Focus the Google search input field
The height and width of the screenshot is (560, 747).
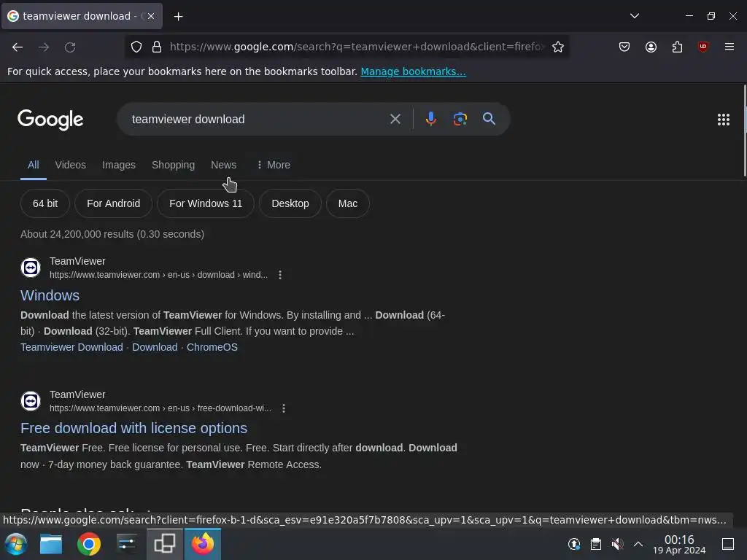[258, 119]
